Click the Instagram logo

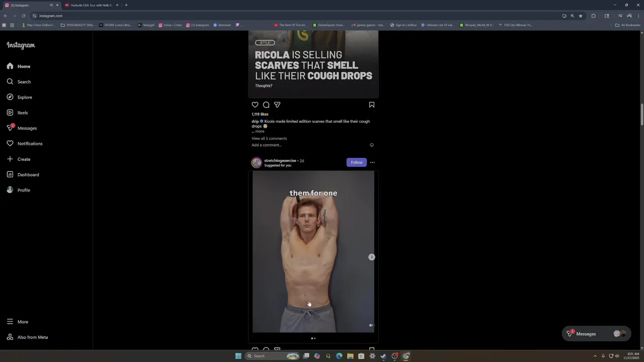21,45
